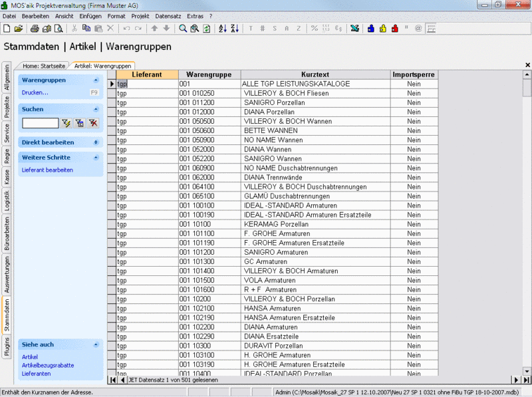The image size is (532, 397).
Task: Click the funnel with form filter icon
Action: [80, 123]
